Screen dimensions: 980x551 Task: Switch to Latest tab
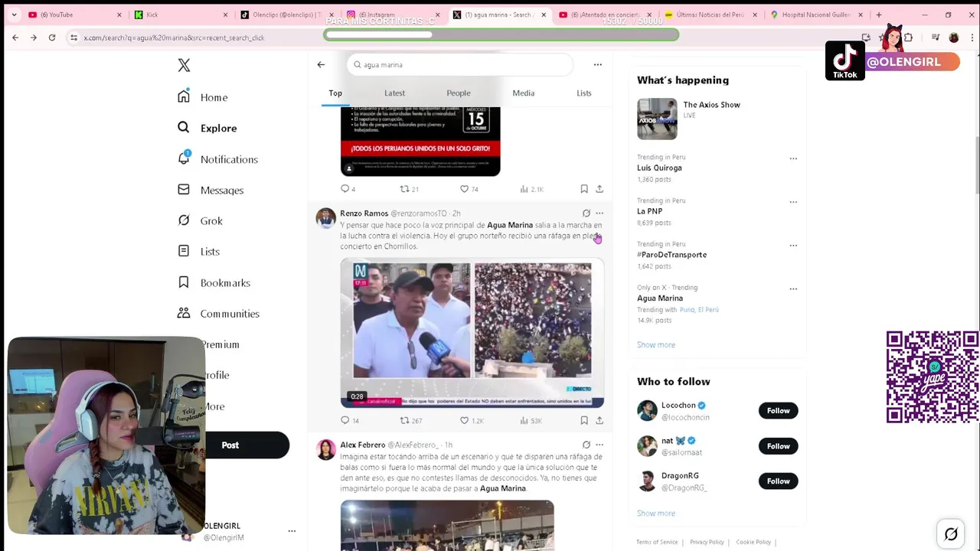tap(394, 93)
